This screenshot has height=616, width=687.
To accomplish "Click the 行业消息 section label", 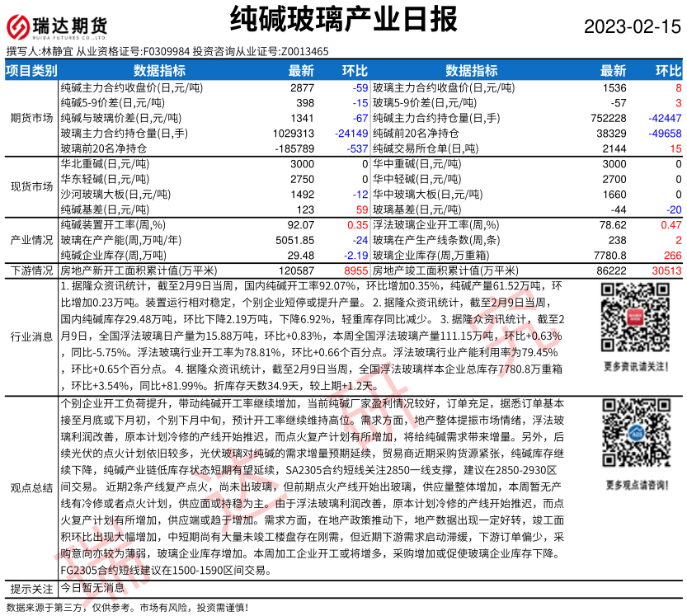I will pyautogui.click(x=31, y=336).
